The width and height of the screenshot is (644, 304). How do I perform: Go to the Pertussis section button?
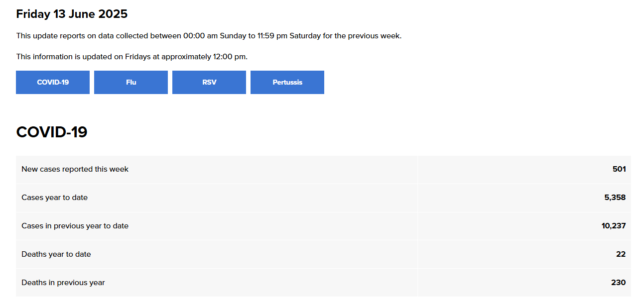(x=287, y=82)
